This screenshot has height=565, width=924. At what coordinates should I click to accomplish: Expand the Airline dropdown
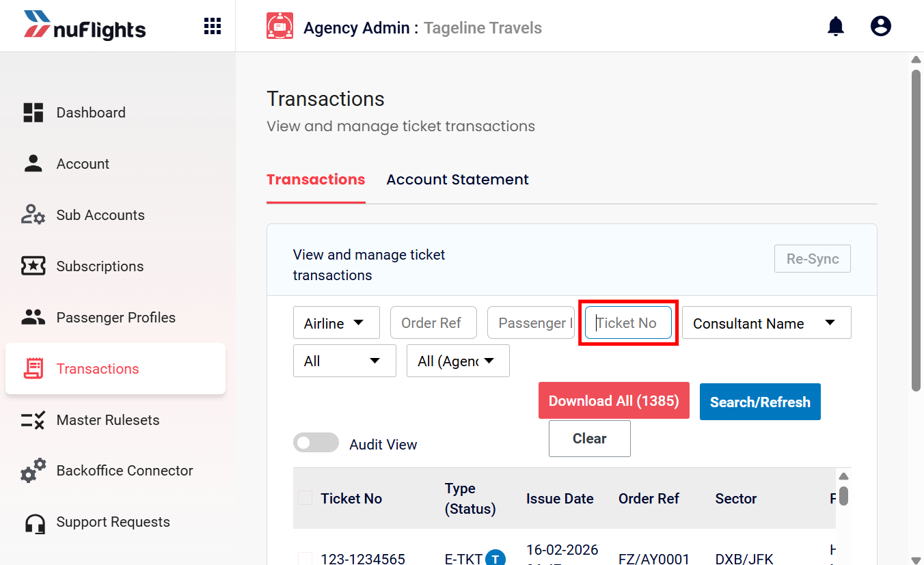[336, 322]
